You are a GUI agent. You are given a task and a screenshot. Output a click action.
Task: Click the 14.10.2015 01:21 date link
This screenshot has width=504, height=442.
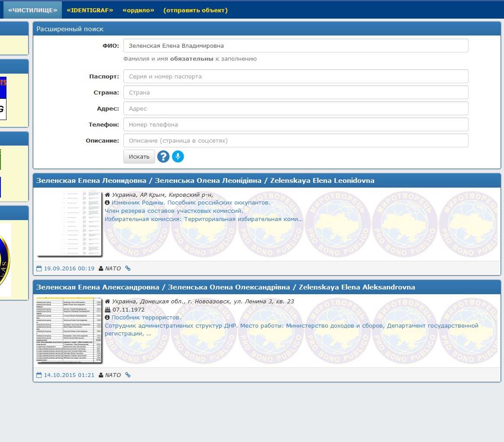pos(69,375)
